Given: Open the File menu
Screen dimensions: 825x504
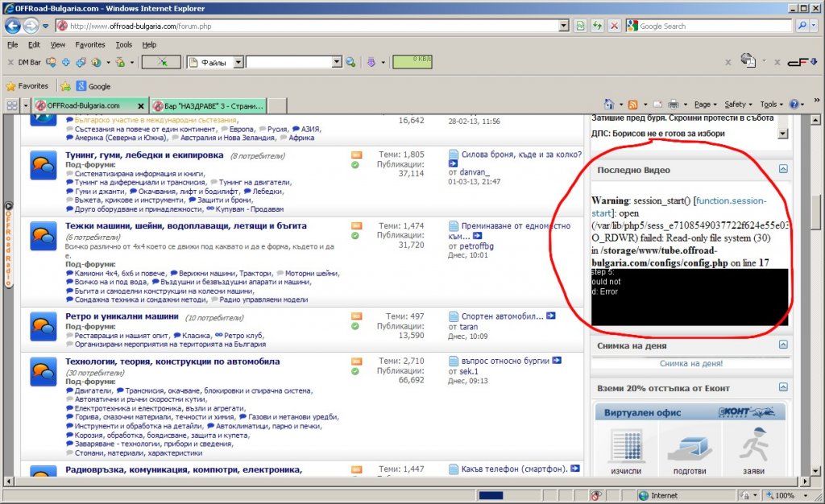Looking at the screenshot, I should (x=13, y=44).
